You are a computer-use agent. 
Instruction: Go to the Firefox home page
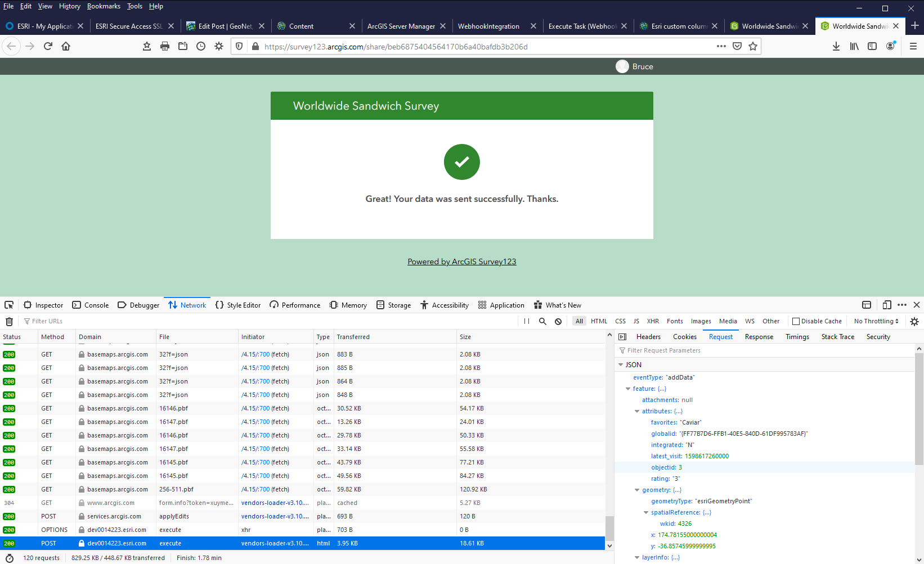pos(66,46)
